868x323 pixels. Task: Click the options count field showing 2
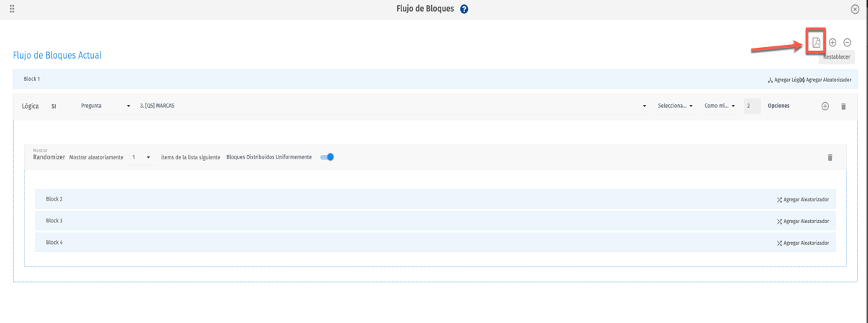(x=752, y=106)
